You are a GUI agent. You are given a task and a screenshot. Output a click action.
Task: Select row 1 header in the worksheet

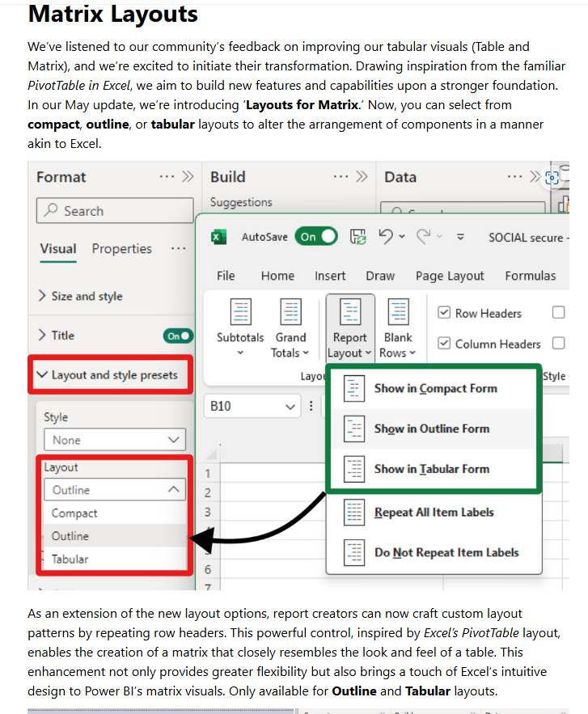point(208,474)
